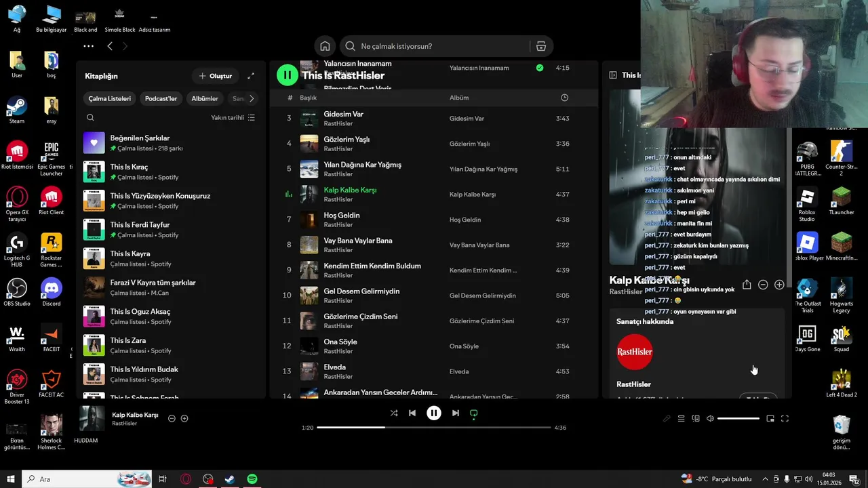The width and height of the screenshot is (868, 488).
Task: Open Steam from the taskbar
Action: (230, 479)
